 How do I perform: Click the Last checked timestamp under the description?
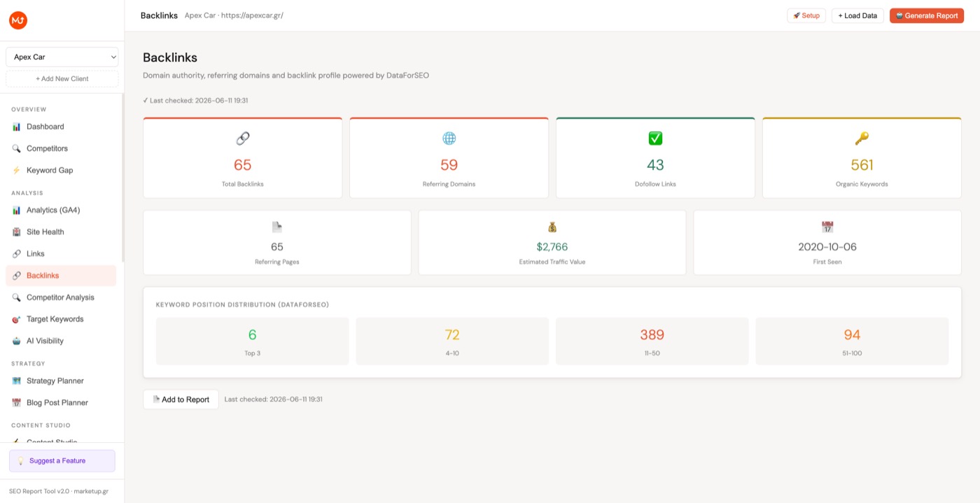(x=195, y=101)
